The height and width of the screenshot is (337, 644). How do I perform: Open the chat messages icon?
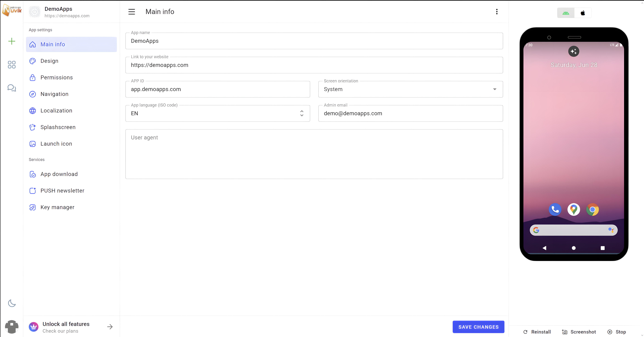tap(12, 88)
